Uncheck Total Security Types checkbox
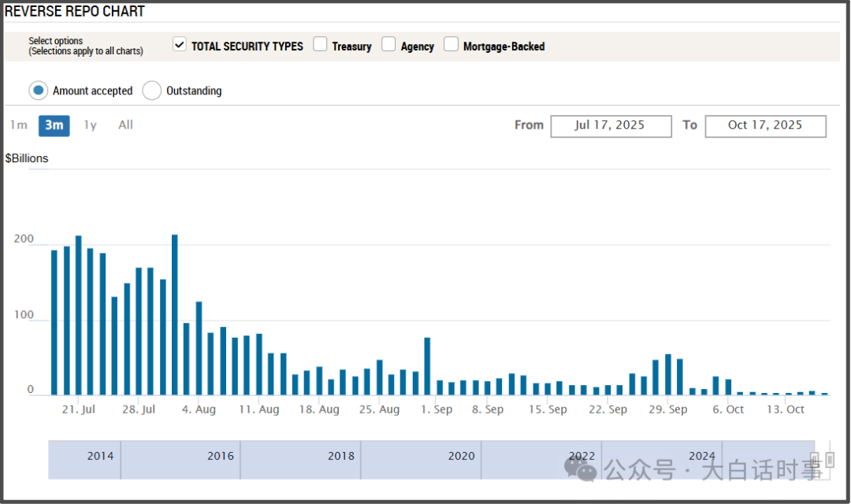The height and width of the screenshot is (504, 851). pyautogui.click(x=180, y=45)
